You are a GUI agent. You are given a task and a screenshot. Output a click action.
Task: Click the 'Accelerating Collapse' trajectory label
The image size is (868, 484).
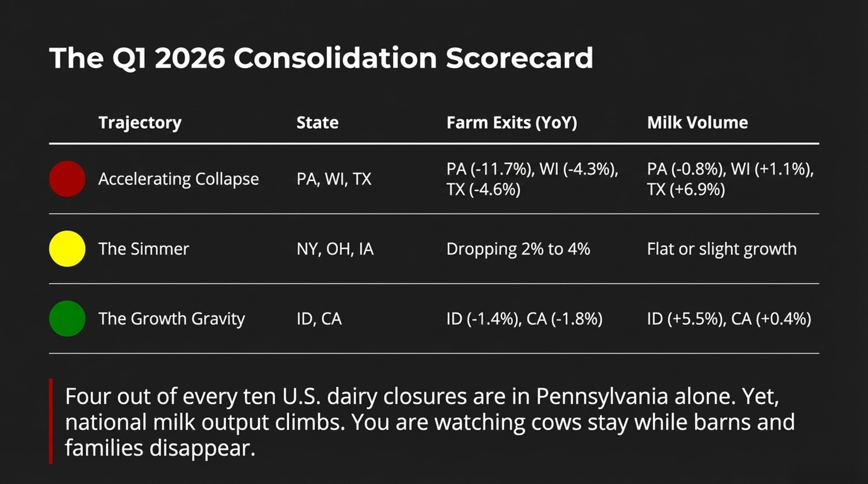click(x=178, y=179)
